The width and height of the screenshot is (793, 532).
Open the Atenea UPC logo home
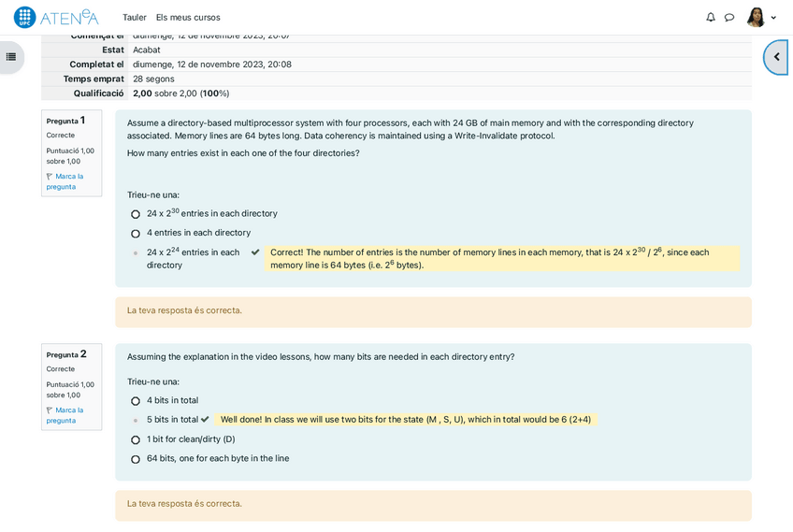pos(25,17)
